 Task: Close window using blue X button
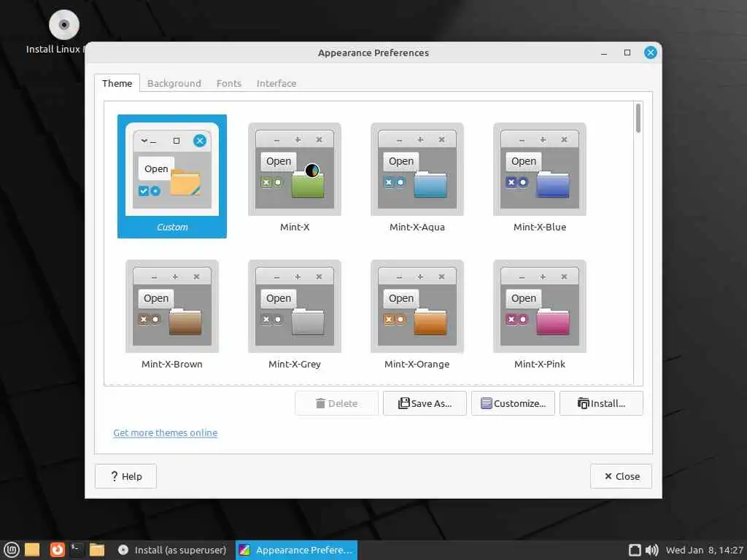coord(650,52)
